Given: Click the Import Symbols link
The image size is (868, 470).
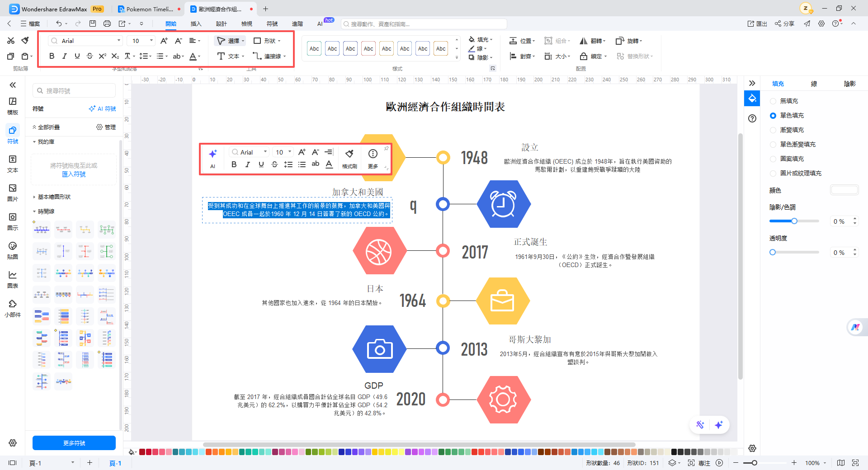Looking at the screenshot, I should 74,174.
